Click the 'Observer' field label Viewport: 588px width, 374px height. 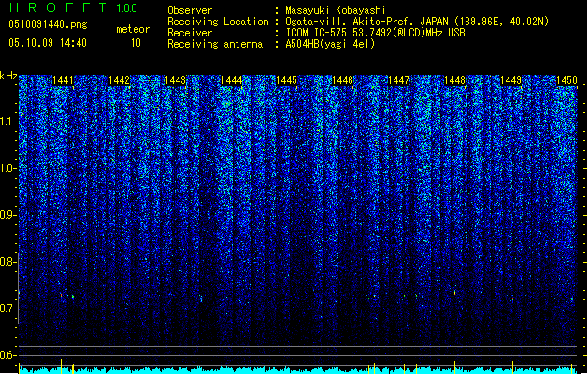(x=190, y=10)
